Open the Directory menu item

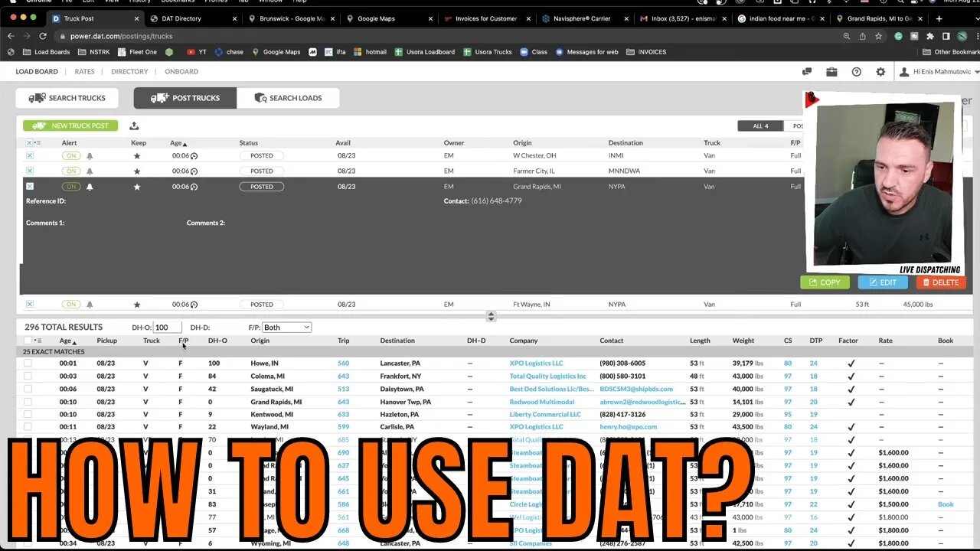pos(129,72)
